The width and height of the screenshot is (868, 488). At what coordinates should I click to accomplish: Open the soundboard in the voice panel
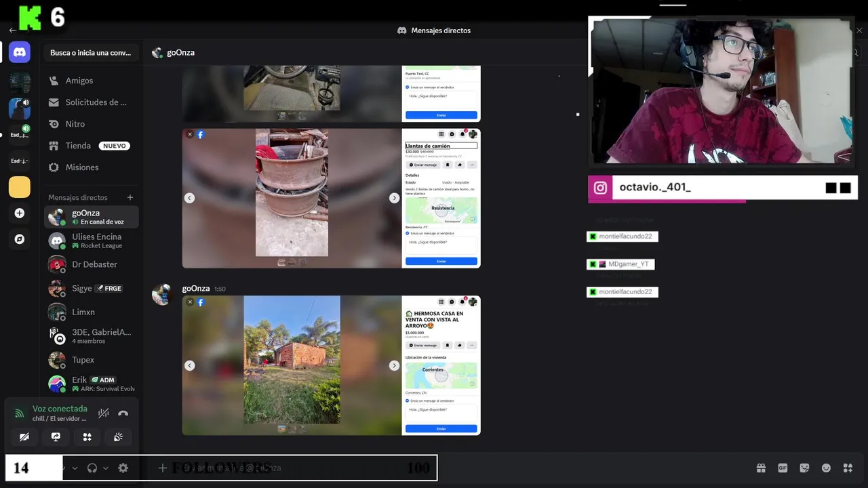118,437
